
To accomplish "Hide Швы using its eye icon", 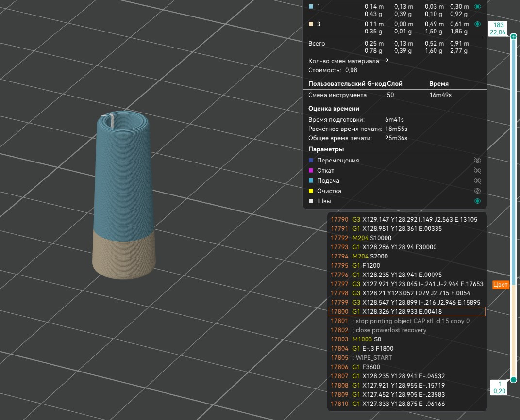I will point(477,201).
